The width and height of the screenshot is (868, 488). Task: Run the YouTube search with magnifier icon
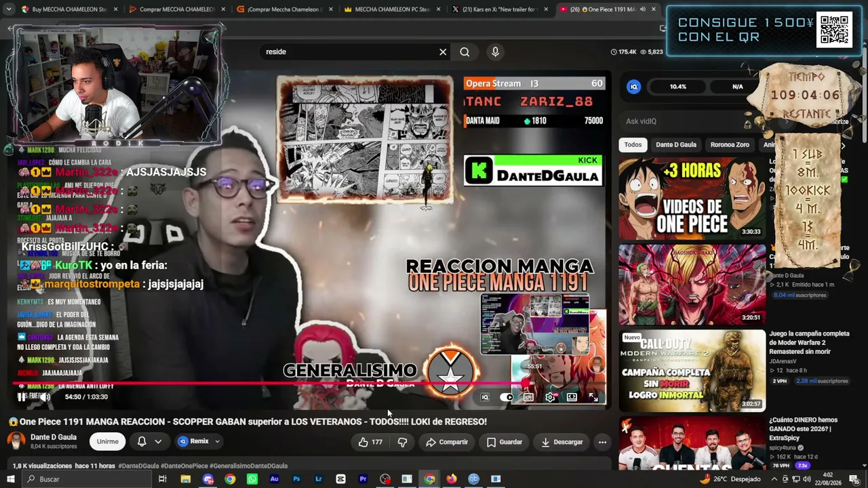point(465,52)
